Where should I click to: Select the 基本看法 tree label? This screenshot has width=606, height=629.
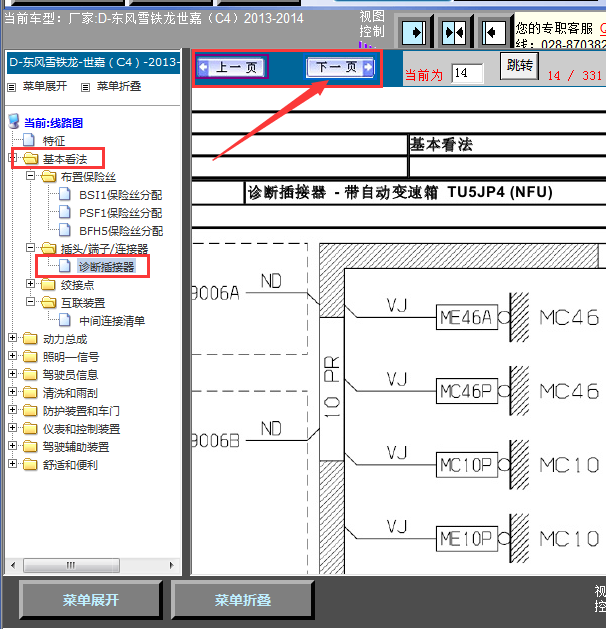(65, 159)
